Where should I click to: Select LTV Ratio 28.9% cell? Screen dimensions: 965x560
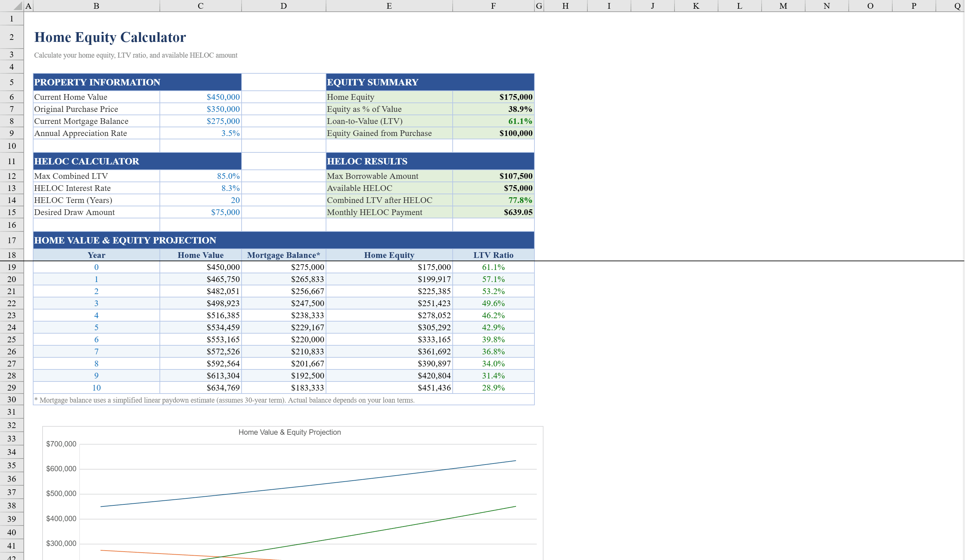tap(494, 388)
